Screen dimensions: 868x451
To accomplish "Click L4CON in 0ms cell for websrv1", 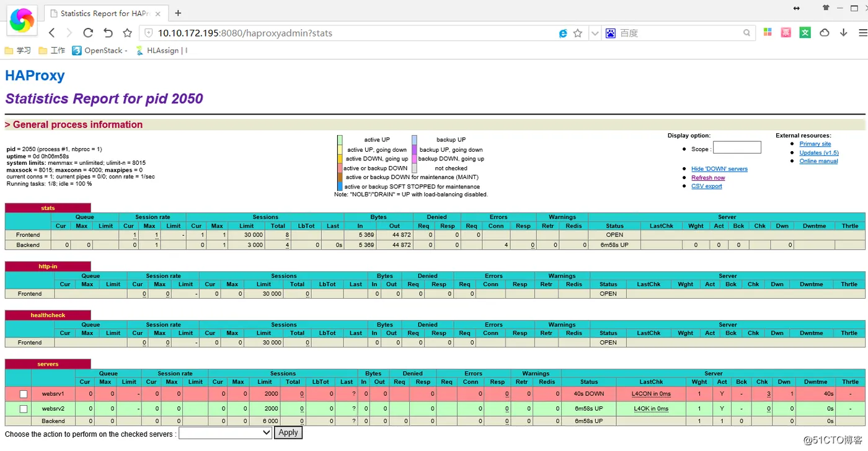I will point(651,394).
